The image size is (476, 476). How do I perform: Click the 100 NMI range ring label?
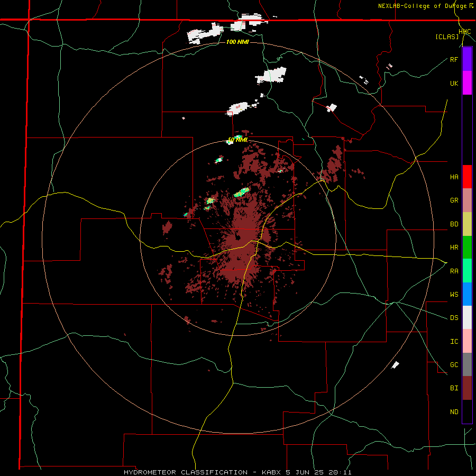click(x=237, y=42)
